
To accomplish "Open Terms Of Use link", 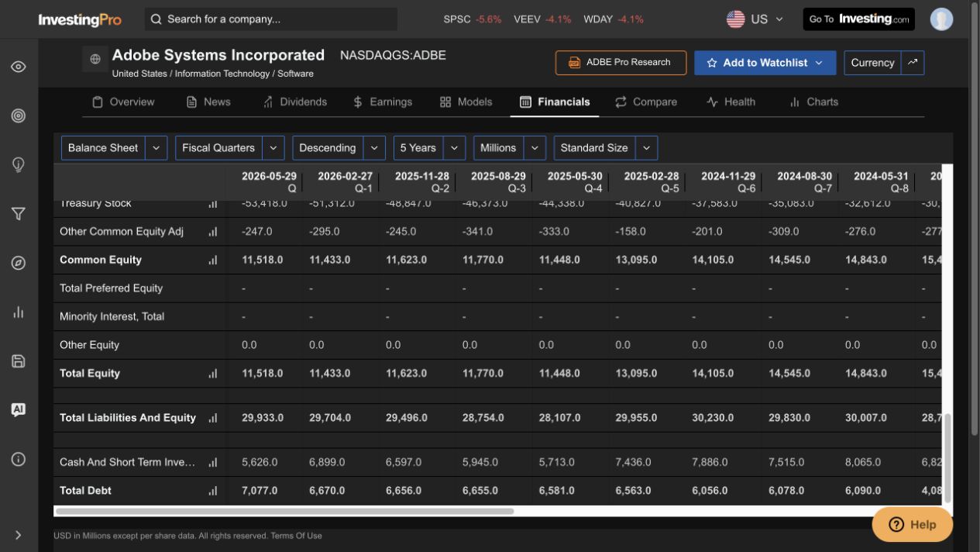I will pos(296,536).
